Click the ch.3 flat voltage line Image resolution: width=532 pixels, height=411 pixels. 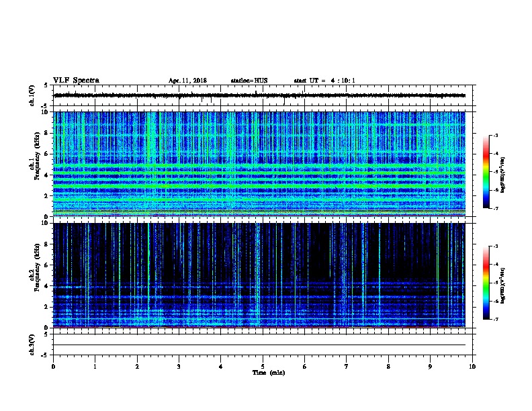259,345
